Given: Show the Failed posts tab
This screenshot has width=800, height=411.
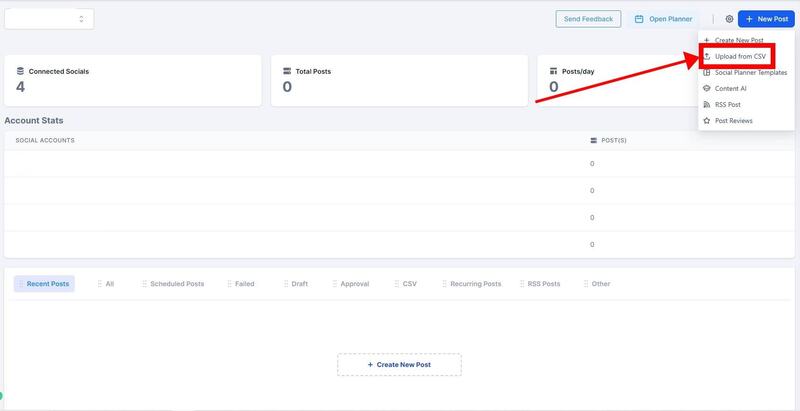Looking at the screenshot, I should coord(241,284).
